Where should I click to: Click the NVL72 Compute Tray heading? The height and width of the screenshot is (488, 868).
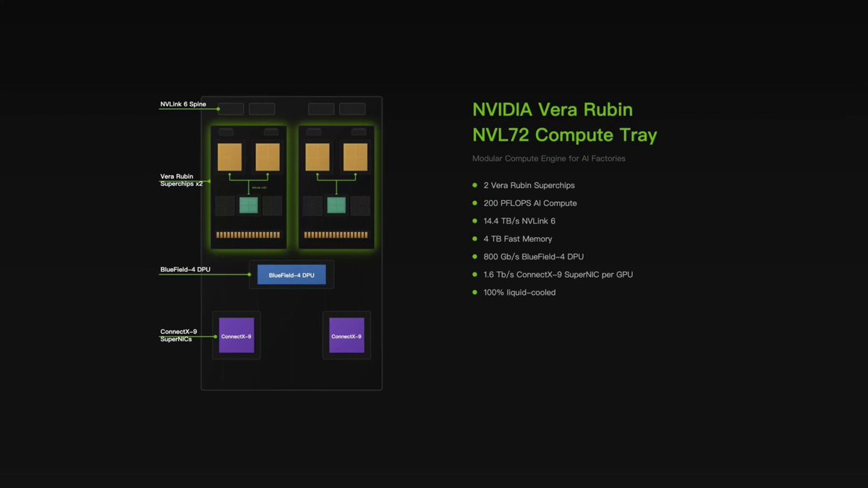(565, 134)
